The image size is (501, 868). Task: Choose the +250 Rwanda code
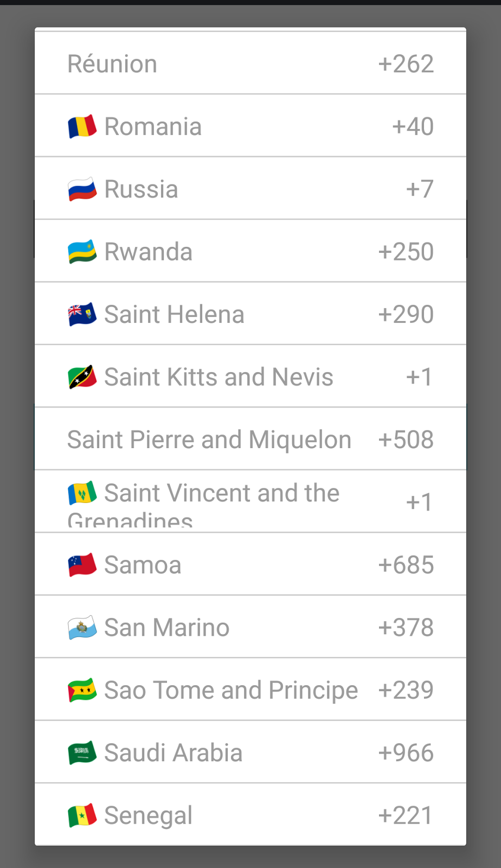(406, 252)
